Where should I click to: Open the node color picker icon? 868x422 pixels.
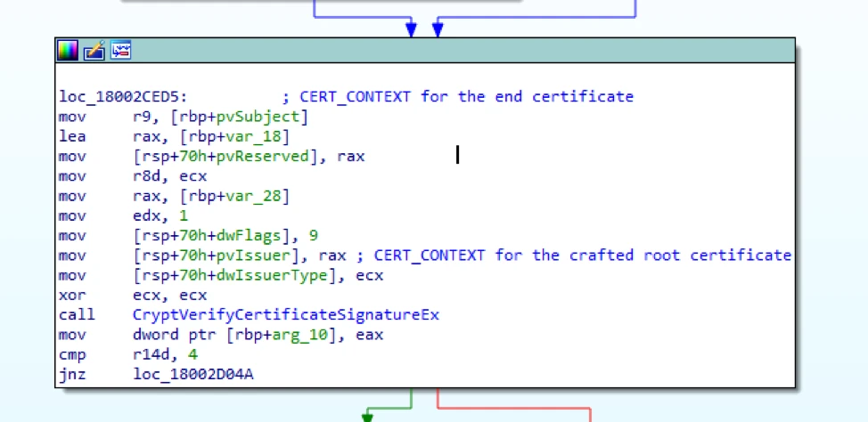pyautogui.click(x=68, y=51)
